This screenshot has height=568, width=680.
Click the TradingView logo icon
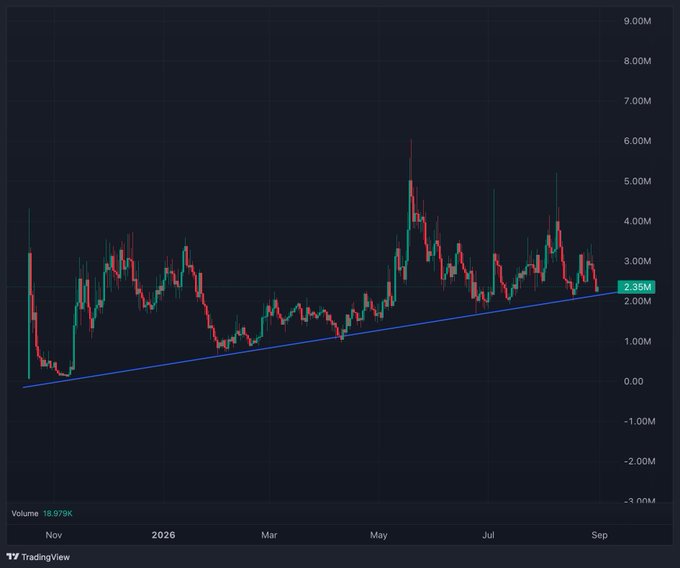(13, 557)
